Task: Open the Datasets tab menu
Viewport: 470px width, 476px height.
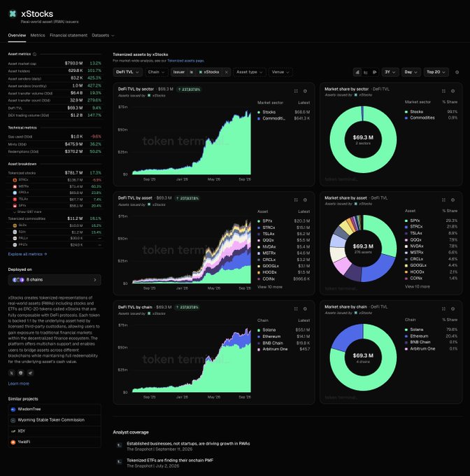Action: 103,36
